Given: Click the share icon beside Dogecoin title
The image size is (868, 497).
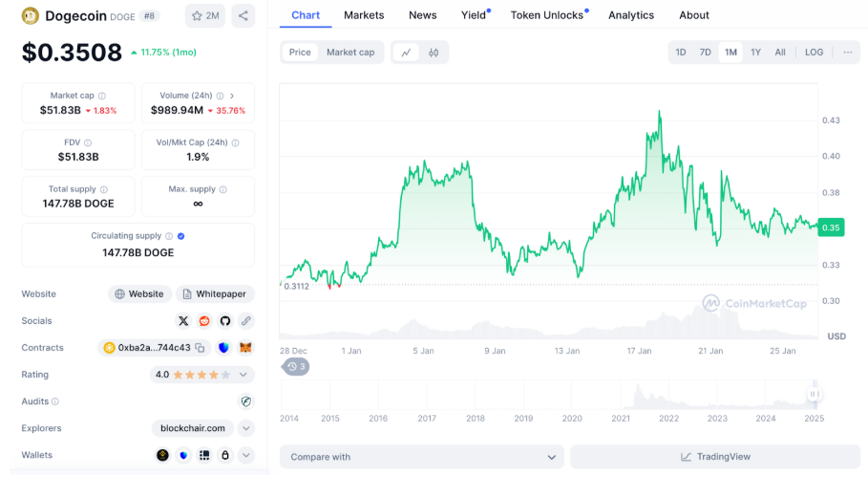Looking at the screenshot, I should (243, 15).
